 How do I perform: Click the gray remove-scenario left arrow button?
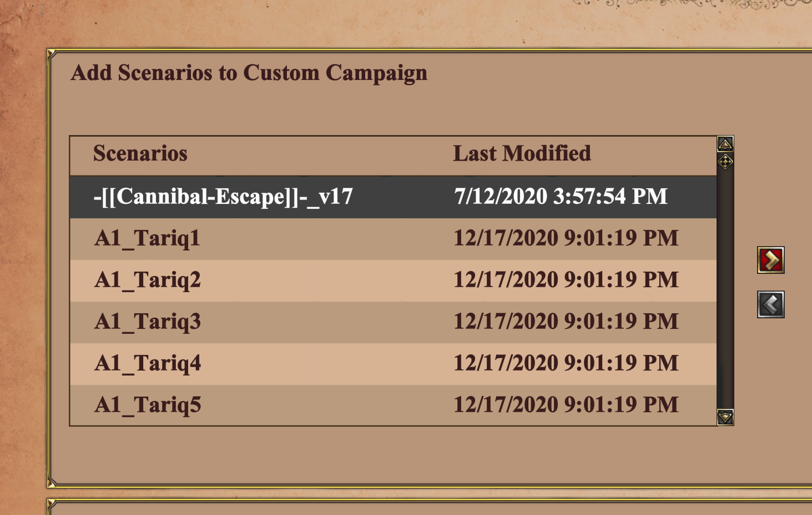pyautogui.click(x=770, y=304)
